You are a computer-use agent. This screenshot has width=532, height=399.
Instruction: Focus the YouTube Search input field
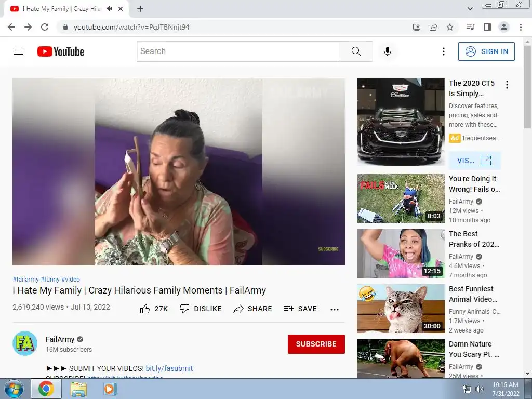pyautogui.click(x=238, y=51)
